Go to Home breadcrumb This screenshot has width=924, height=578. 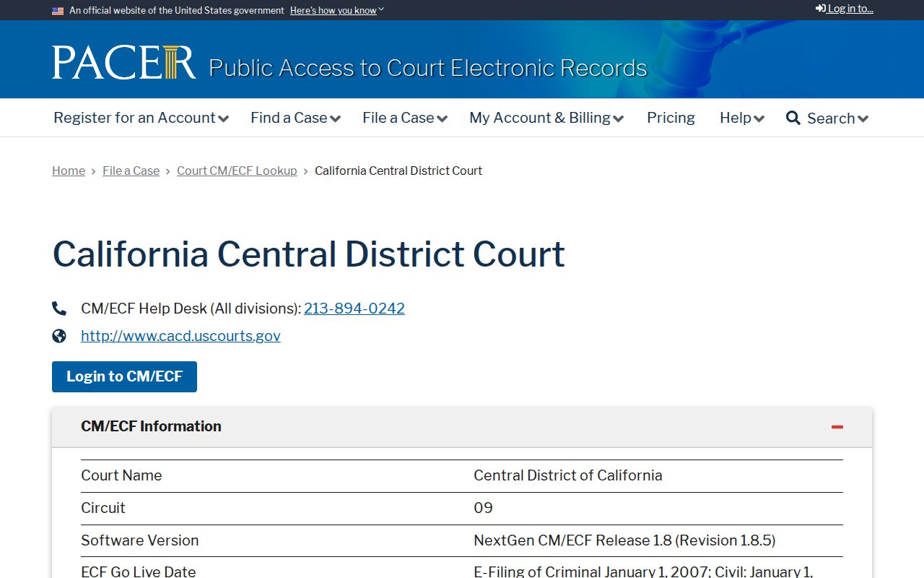pos(69,171)
